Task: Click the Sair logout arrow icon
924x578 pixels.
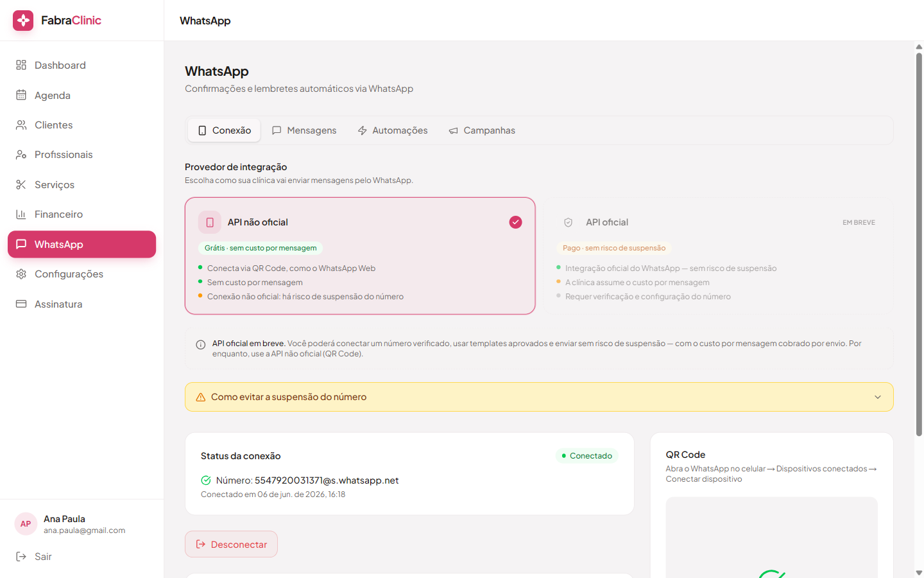Action: [x=21, y=556]
